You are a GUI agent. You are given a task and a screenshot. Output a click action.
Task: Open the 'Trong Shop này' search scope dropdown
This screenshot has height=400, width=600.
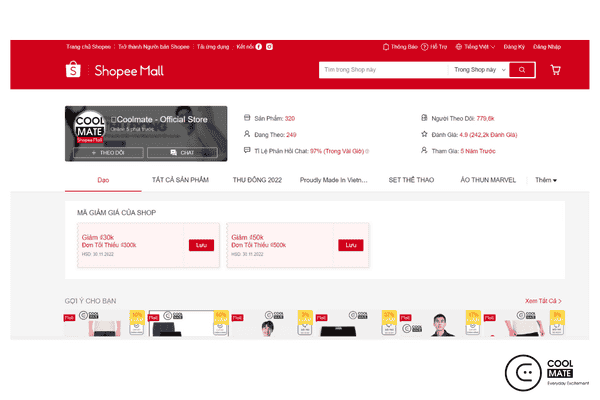click(476, 70)
